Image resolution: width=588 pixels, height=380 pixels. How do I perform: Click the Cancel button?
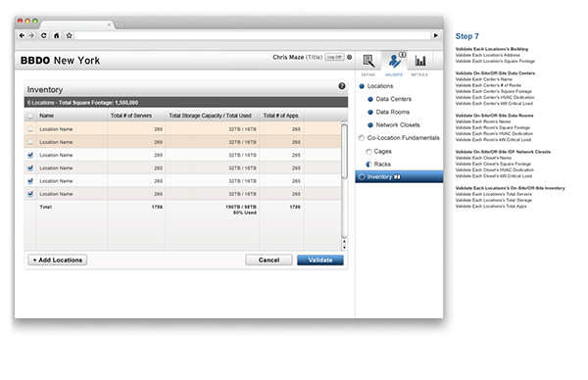click(269, 261)
